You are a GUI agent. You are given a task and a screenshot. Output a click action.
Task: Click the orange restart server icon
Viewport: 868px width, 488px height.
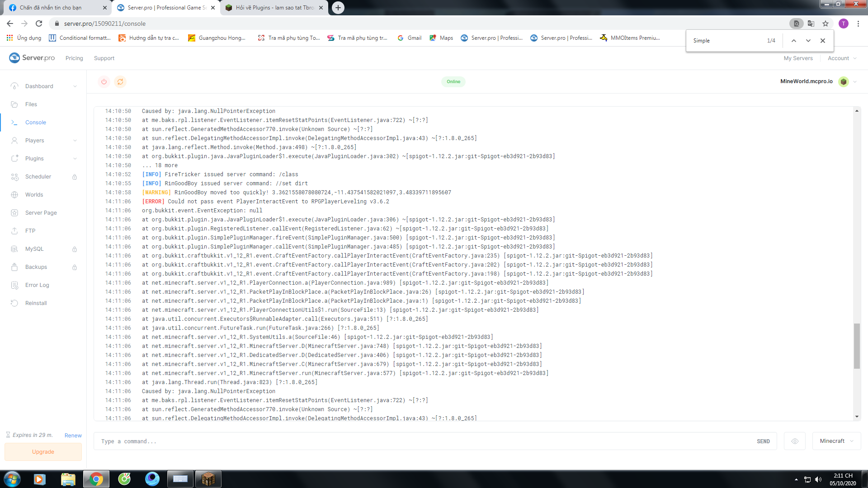click(x=120, y=82)
